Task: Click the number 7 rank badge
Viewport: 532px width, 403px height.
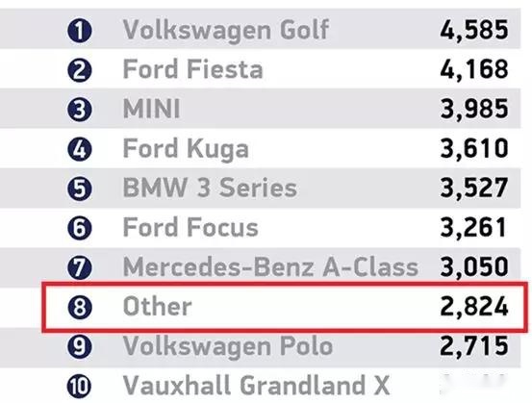Action: 80,267
